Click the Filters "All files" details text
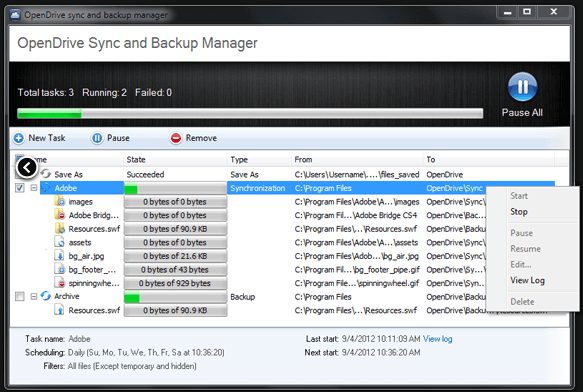The height and width of the screenshot is (392, 583). [x=132, y=366]
